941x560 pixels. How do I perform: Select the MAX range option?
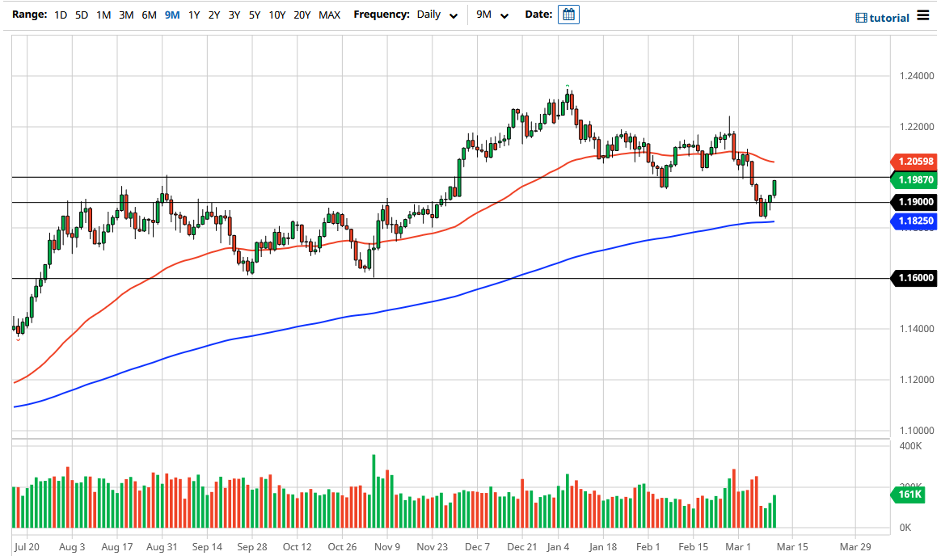coord(329,15)
